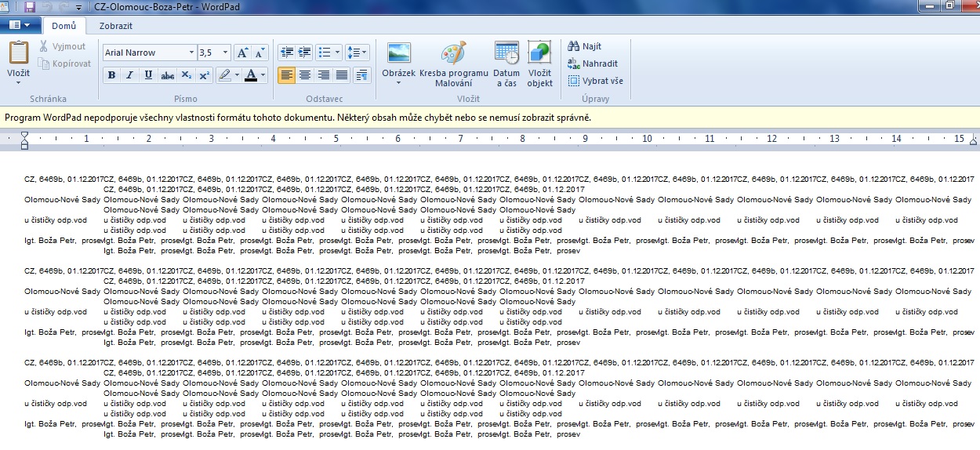Image resolution: width=980 pixels, height=450 pixels.
Task: Click the Paste (Vložit) clipboard icon
Action: click(x=18, y=53)
